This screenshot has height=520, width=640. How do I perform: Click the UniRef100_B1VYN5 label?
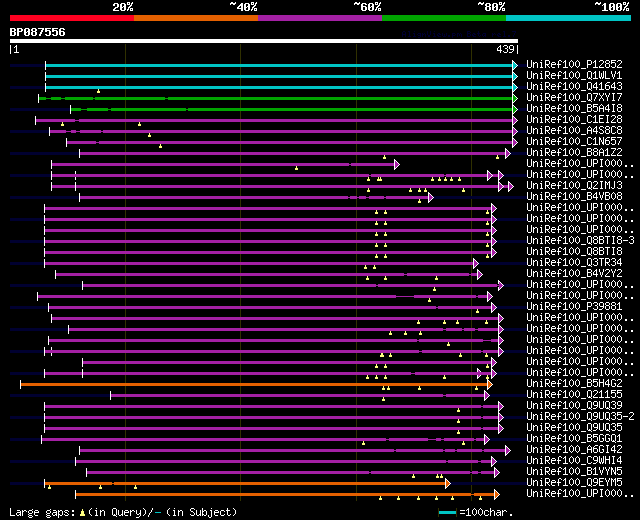(x=574, y=472)
